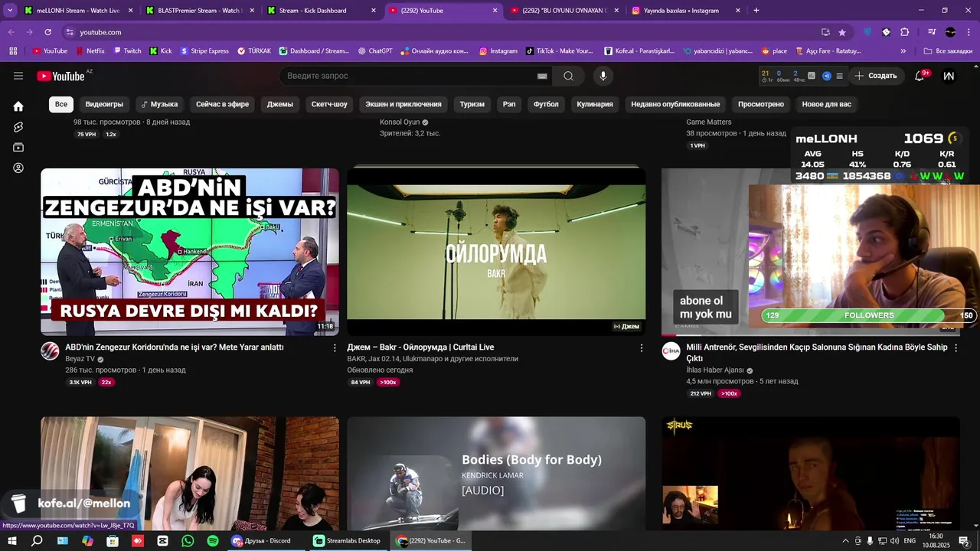
Task: Switch to the 'BU OYUNU OYNAYAN' tab
Action: click(x=563, y=11)
